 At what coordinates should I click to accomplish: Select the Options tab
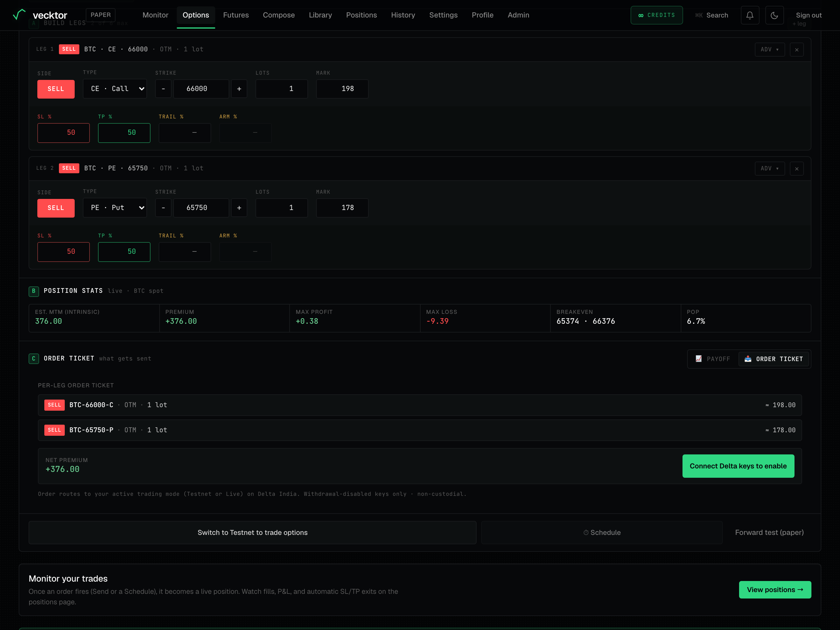point(196,15)
